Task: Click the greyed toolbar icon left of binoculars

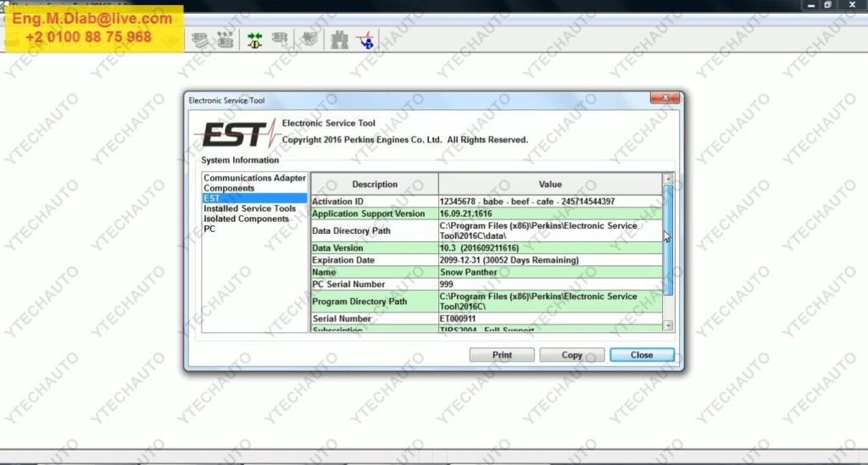Action: 310,39
